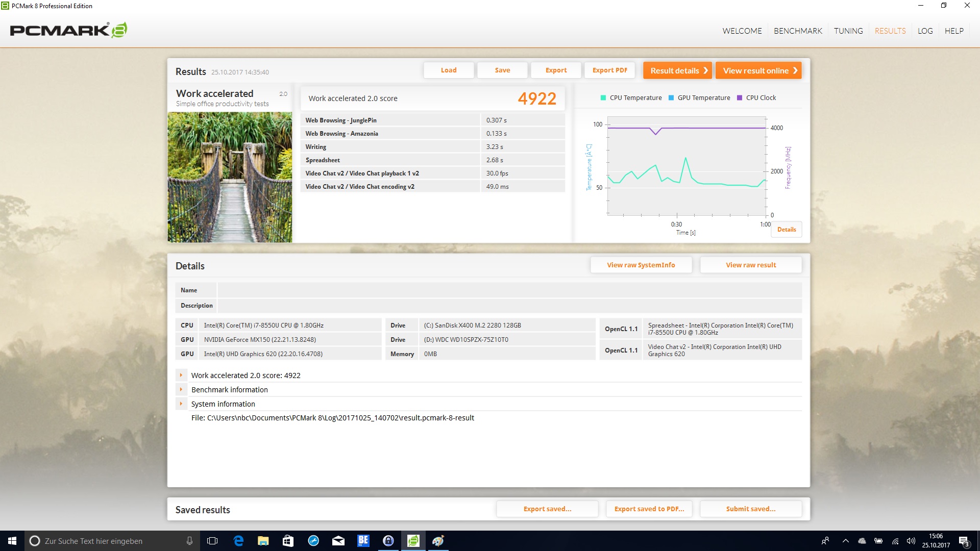
Task: Click the Paint palette taskbar icon
Action: pyautogui.click(x=438, y=541)
